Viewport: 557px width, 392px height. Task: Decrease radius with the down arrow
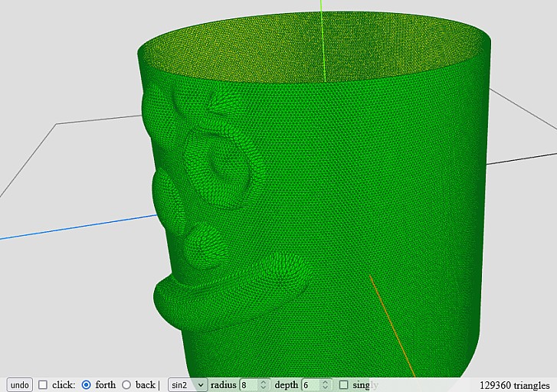point(264,388)
